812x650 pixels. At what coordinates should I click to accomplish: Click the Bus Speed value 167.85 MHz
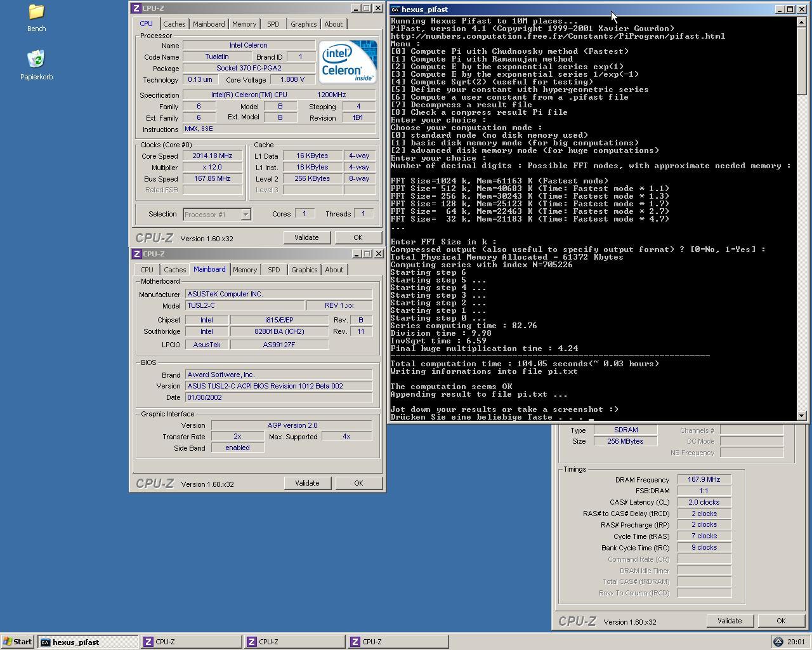click(x=213, y=178)
